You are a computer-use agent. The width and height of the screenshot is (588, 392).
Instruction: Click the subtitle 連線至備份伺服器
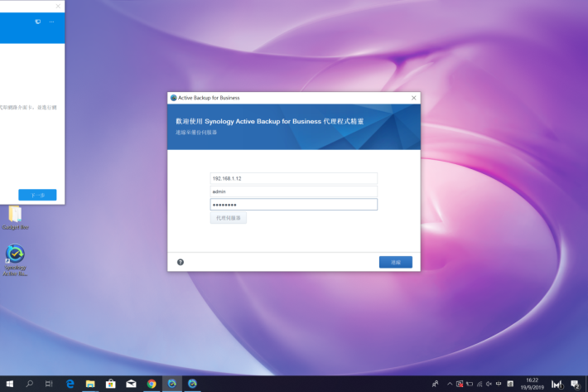click(x=196, y=133)
